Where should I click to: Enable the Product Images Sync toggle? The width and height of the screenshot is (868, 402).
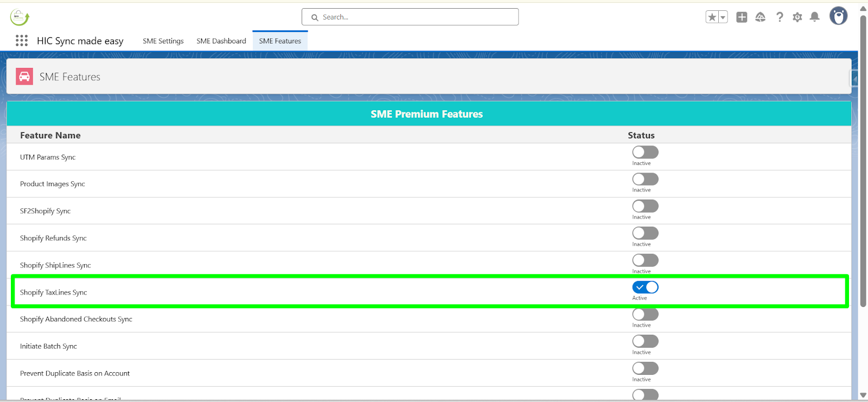pos(645,179)
